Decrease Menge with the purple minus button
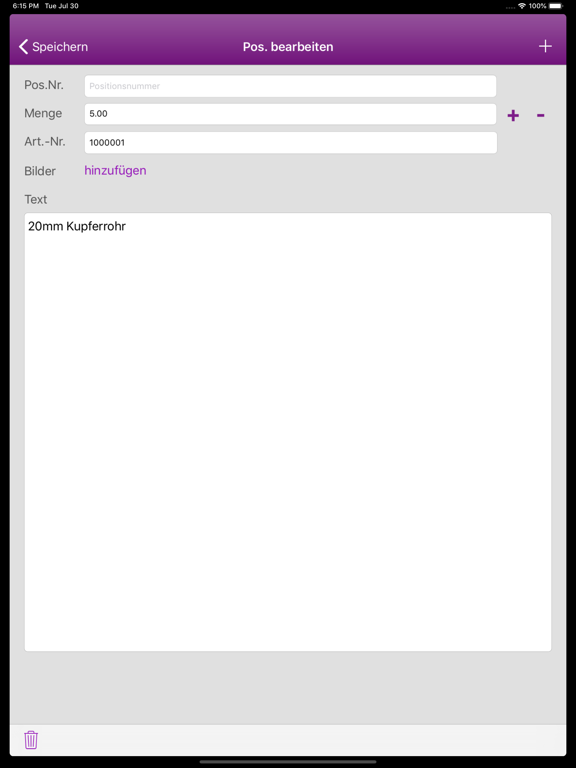 point(541,116)
